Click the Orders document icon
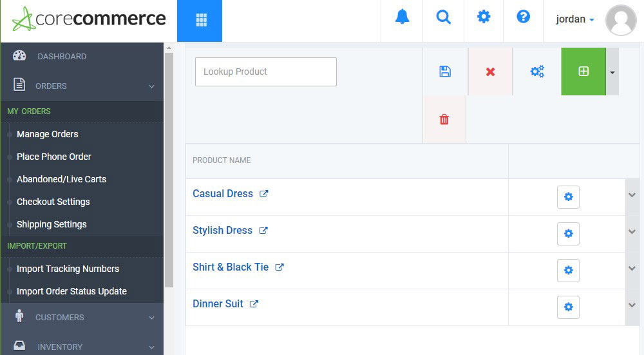644x355 pixels. [x=19, y=84]
